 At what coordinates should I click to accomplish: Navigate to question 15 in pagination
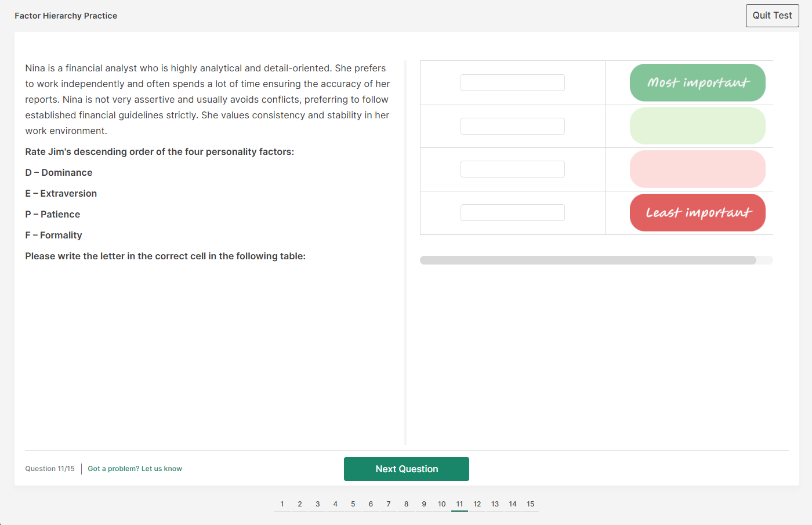[530, 504]
